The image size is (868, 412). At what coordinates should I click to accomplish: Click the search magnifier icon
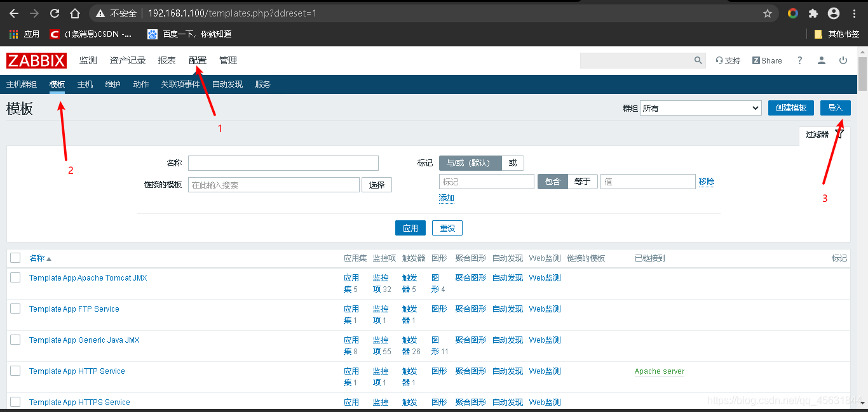698,60
